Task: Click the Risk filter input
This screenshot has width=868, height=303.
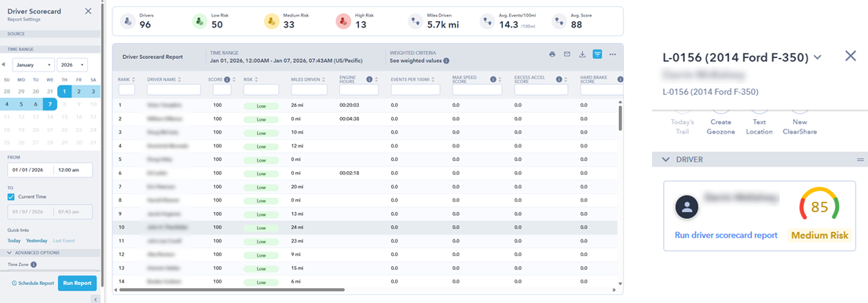Action: point(261,89)
